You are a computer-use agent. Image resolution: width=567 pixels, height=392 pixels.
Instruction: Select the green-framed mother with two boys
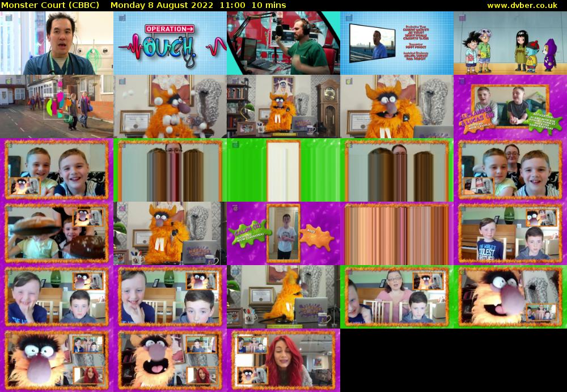point(397,297)
